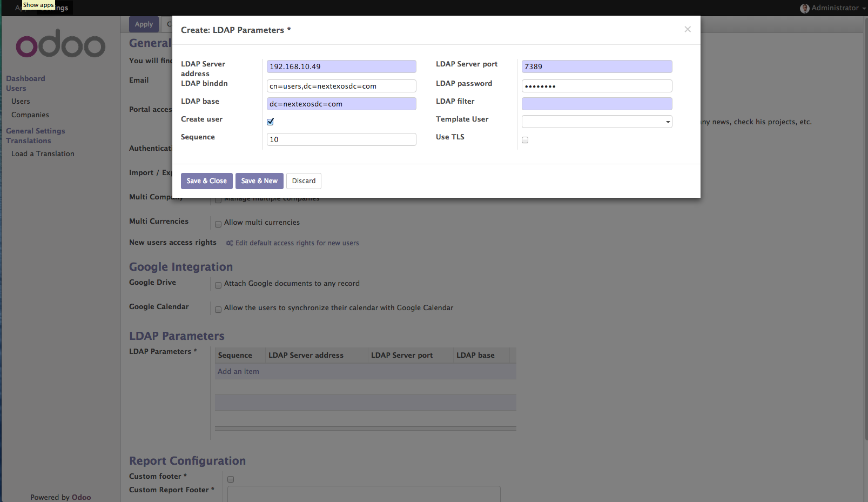
Task: Click the LDAP Parameters section heading
Action: click(x=177, y=336)
